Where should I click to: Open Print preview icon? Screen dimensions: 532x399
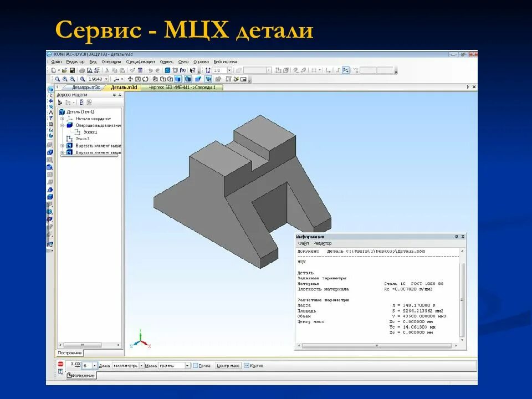90,70
